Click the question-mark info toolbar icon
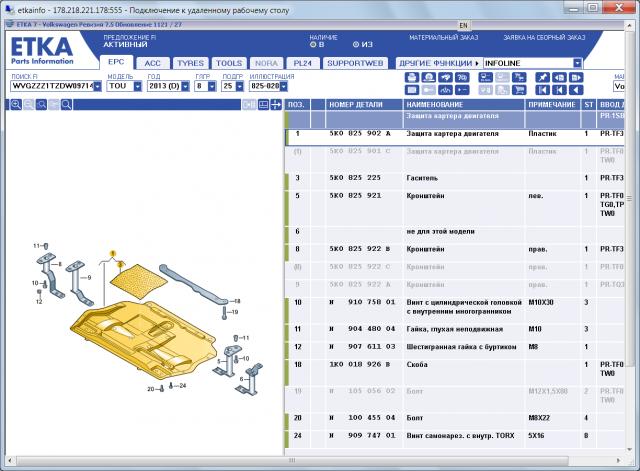Screen dimensions: 640x471 tap(462, 77)
